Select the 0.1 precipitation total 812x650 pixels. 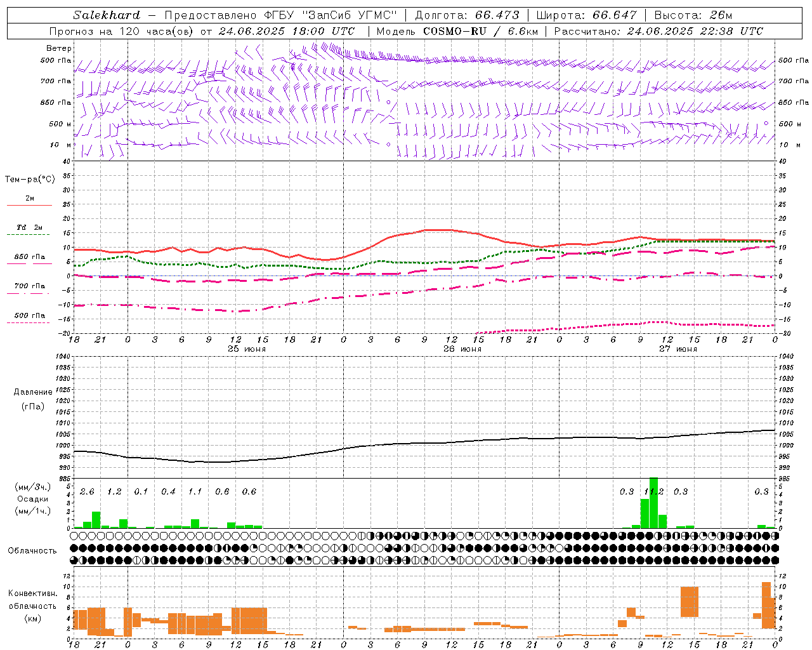click(141, 492)
